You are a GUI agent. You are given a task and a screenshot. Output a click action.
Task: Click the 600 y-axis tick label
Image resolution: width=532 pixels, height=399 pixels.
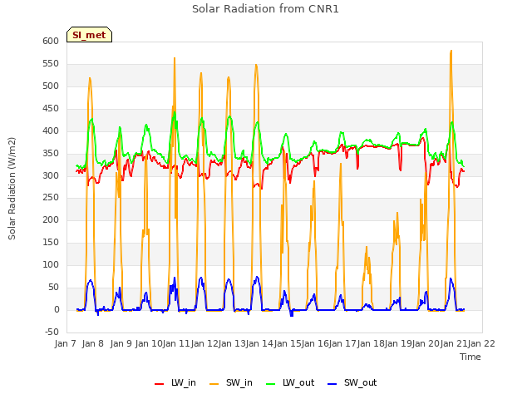51,41
